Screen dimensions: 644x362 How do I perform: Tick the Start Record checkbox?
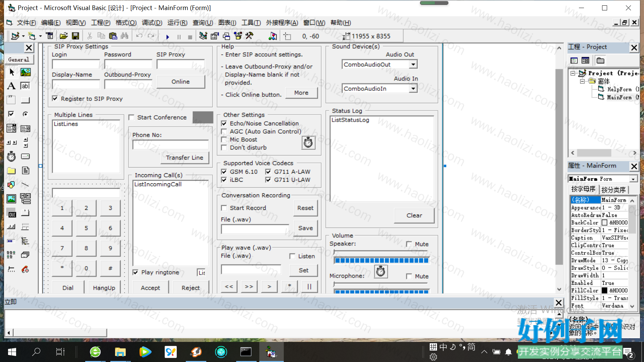(224, 208)
